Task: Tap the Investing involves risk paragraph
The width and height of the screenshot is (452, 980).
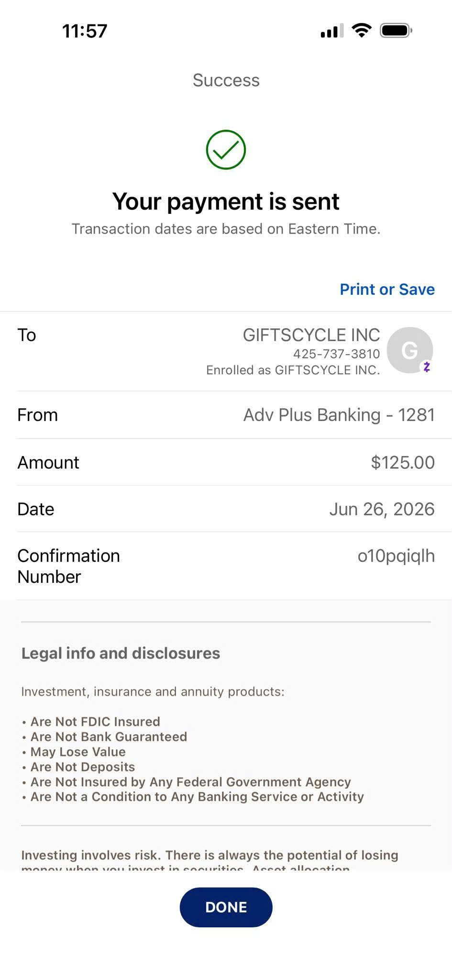Action: [x=209, y=859]
